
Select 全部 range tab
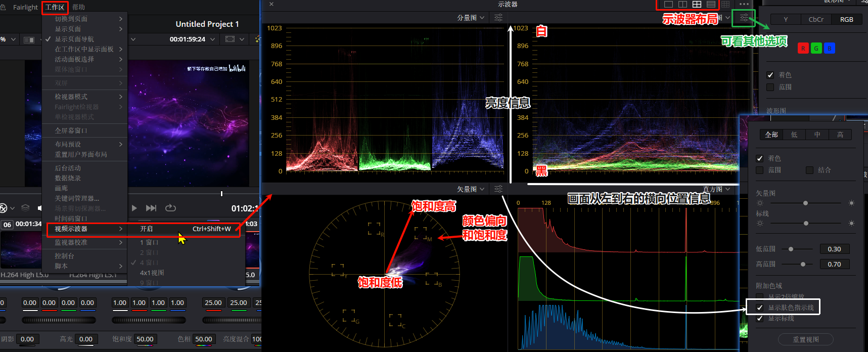coord(771,135)
